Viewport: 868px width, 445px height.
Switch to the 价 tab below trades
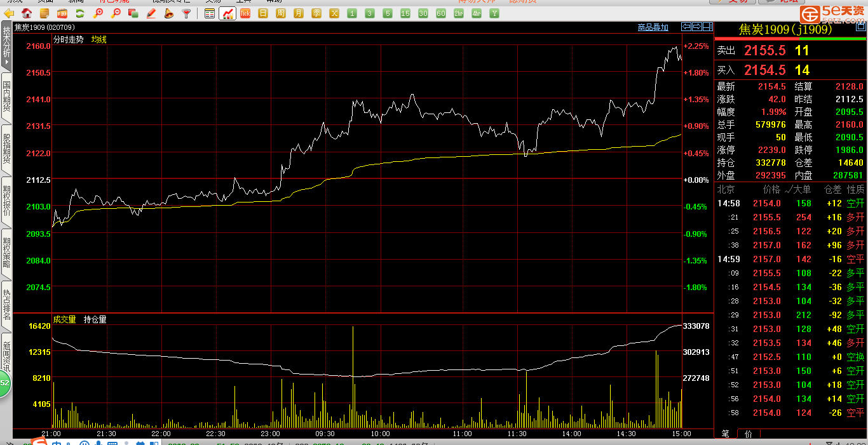(x=748, y=434)
